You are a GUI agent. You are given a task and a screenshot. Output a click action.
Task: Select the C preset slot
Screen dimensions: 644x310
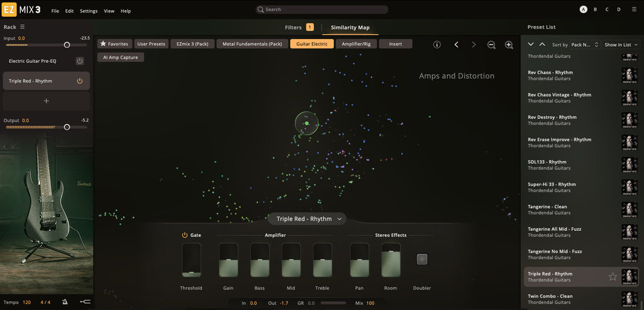(x=607, y=9)
